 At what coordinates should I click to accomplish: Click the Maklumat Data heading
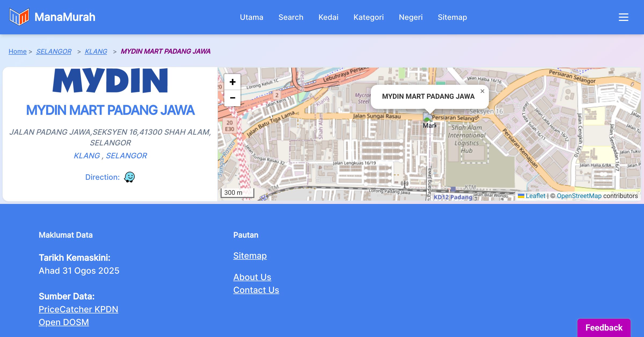click(65, 235)
